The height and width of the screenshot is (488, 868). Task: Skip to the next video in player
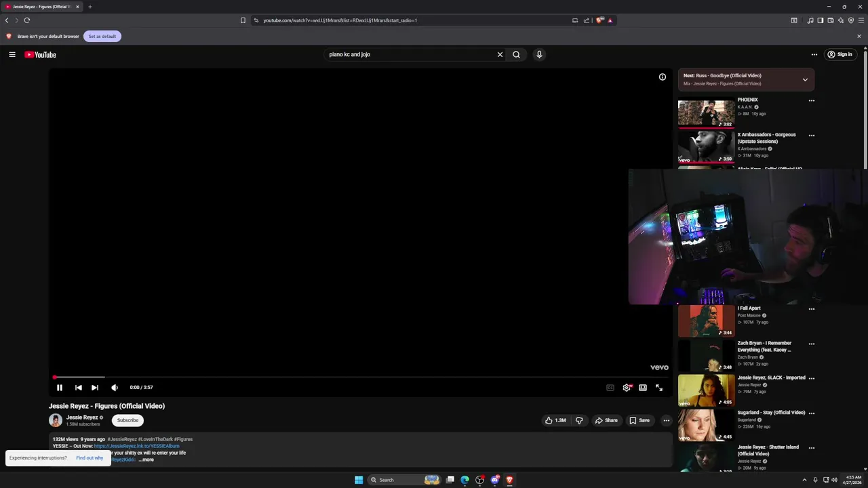click(x=95, y=388)
